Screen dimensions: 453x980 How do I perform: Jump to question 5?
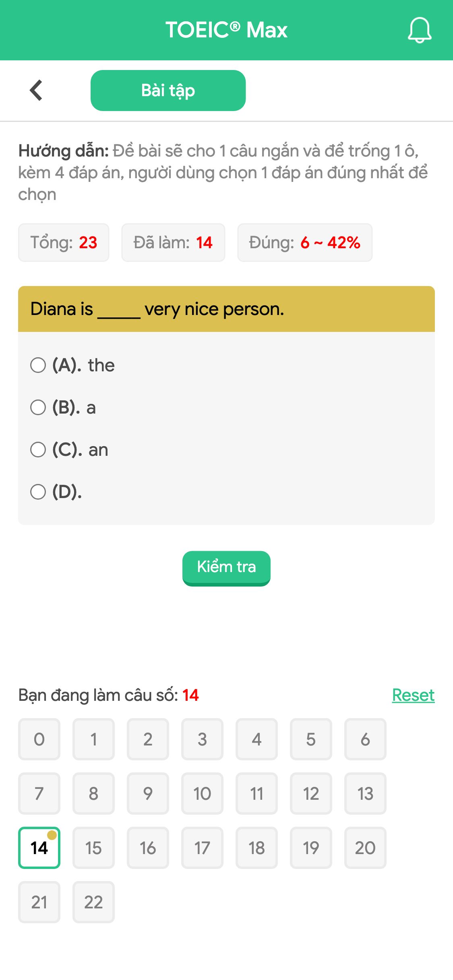pyautogui.click(x=311, y=739)
